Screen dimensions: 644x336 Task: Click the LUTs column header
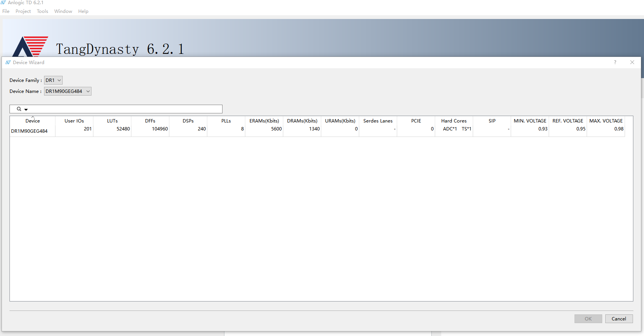click(x=112, y=121)
